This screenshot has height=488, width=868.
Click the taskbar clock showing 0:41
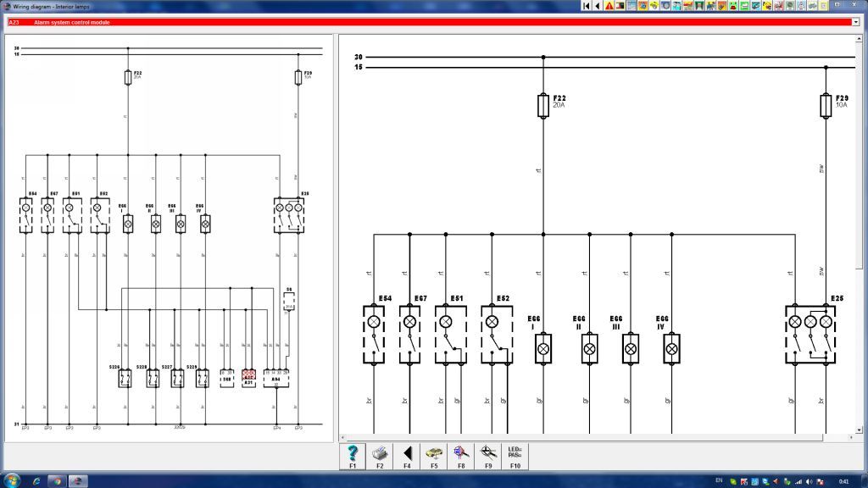(843, 481)
